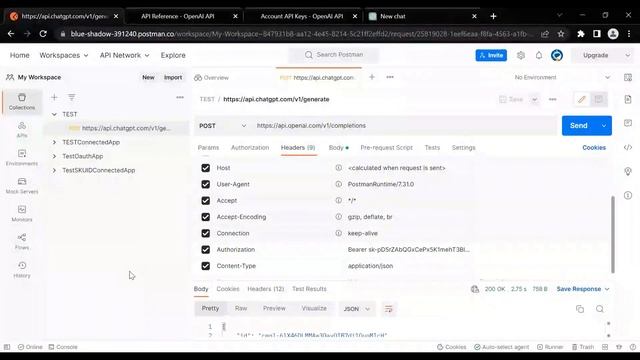Collapse the TEST collection
Screen dimensions: 640x360
[54, 114]
